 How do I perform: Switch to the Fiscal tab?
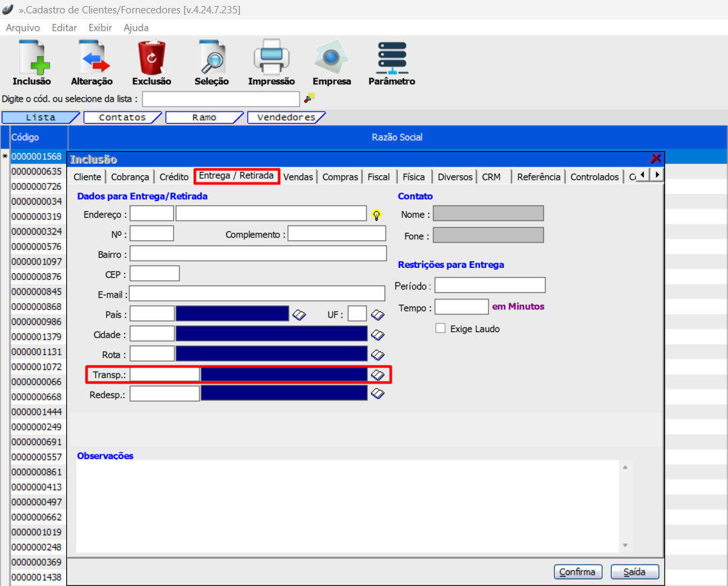[378, 177]
